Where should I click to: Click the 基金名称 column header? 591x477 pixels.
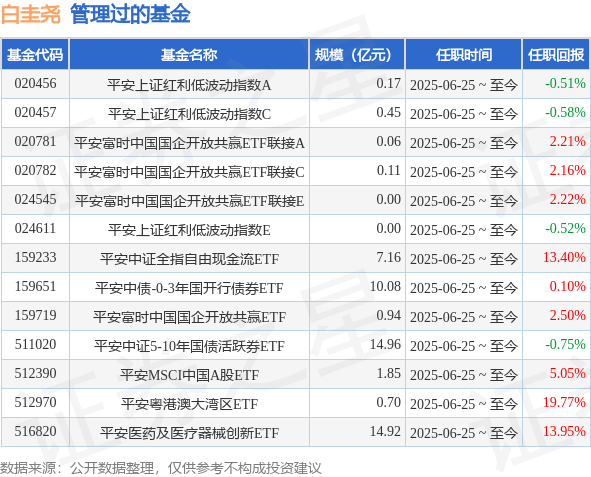pyautogui.click(x=189, y=55)
